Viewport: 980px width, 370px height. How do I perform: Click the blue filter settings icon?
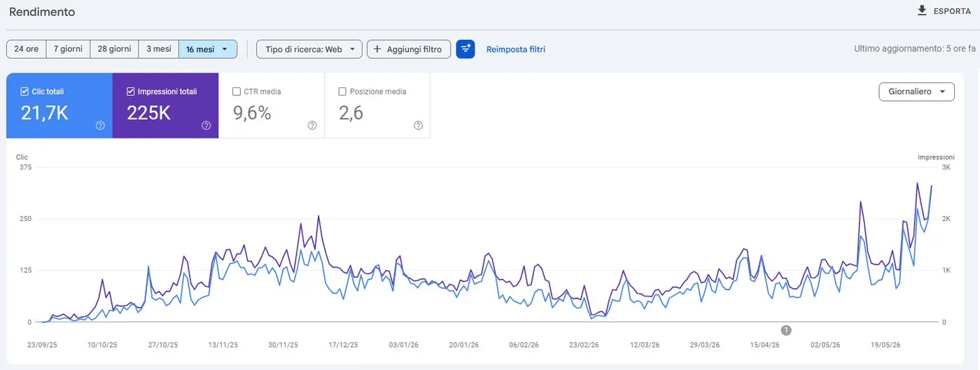point(465,49)
